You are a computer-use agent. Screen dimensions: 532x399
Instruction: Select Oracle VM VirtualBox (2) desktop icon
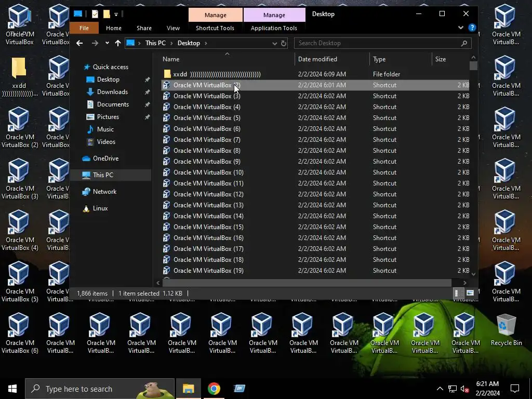pos(20,128)
